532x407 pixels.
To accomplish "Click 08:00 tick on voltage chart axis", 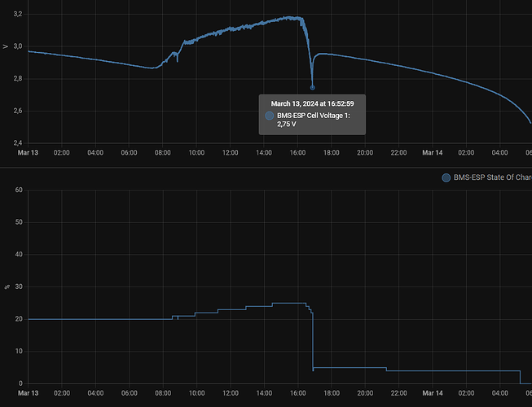I will coord(162,152).
